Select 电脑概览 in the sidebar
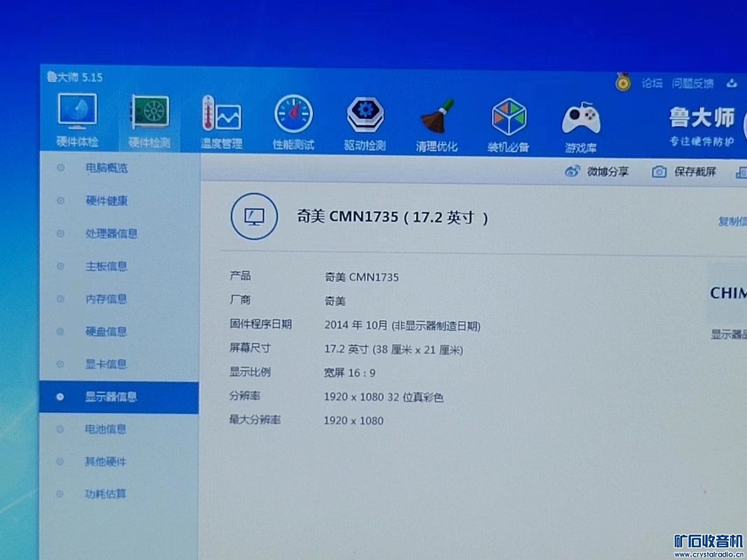 106,168
